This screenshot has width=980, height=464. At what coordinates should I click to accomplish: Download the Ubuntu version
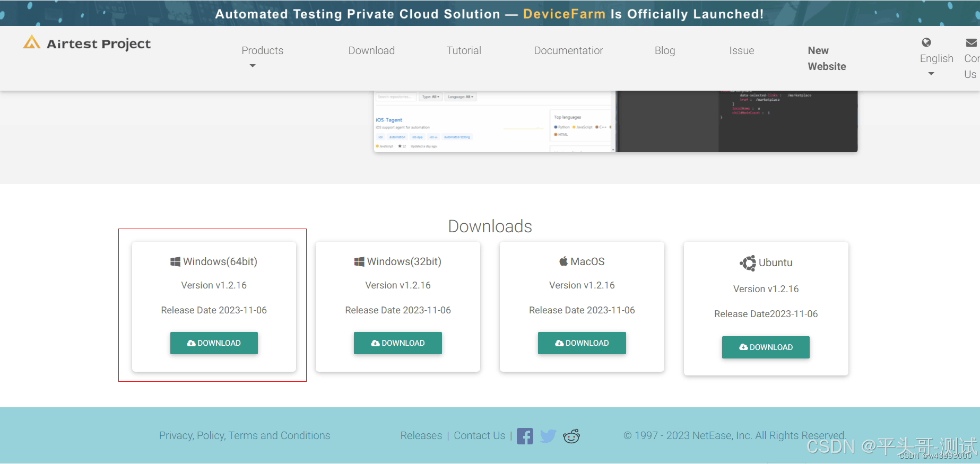pos(766,347)
